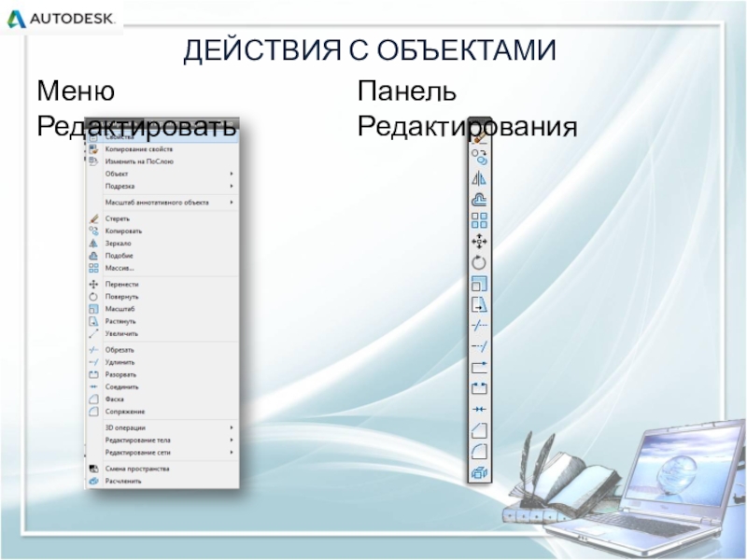Click the Autodesk logo
Screen dimensions: 747x560
coord(61,19)
